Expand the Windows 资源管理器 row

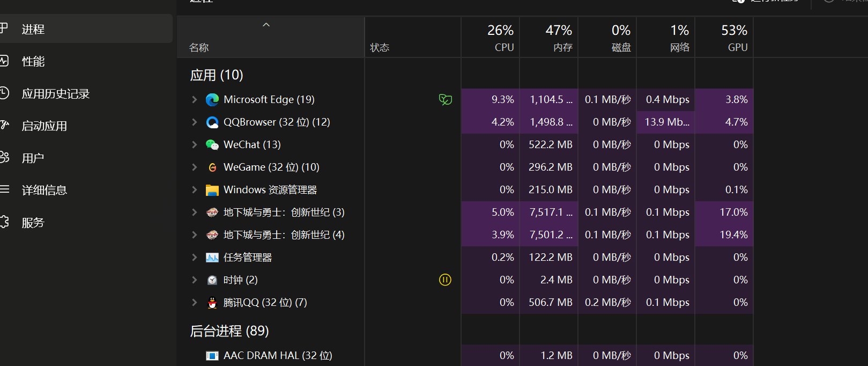(195, 189)
